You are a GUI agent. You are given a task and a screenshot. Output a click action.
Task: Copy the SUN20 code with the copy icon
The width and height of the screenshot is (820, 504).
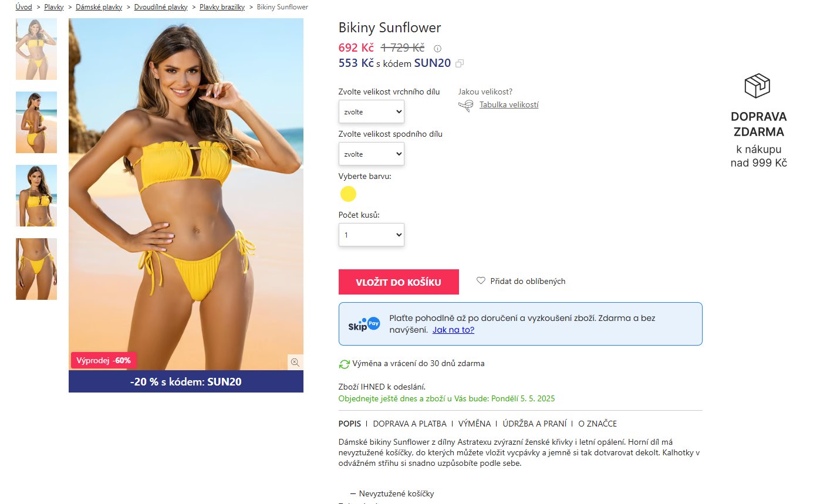pos(460,63)
